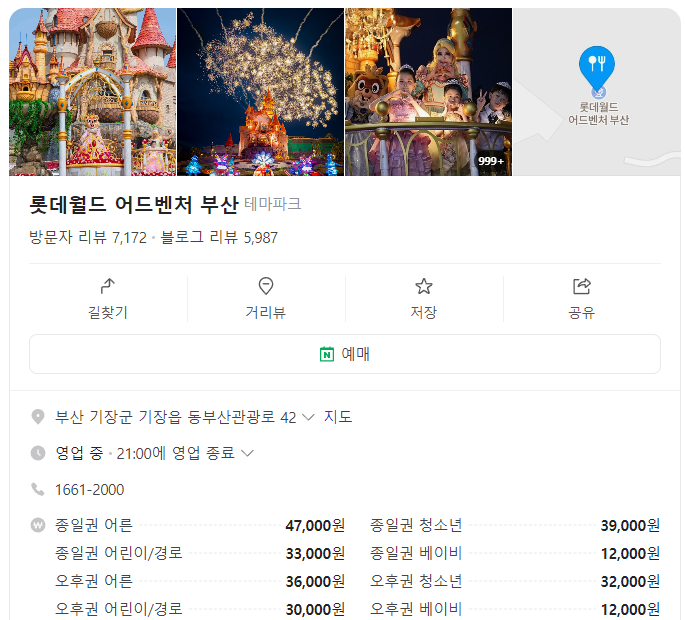
Task: Open the map preview thumbnail
Action: tap(597, 92)
